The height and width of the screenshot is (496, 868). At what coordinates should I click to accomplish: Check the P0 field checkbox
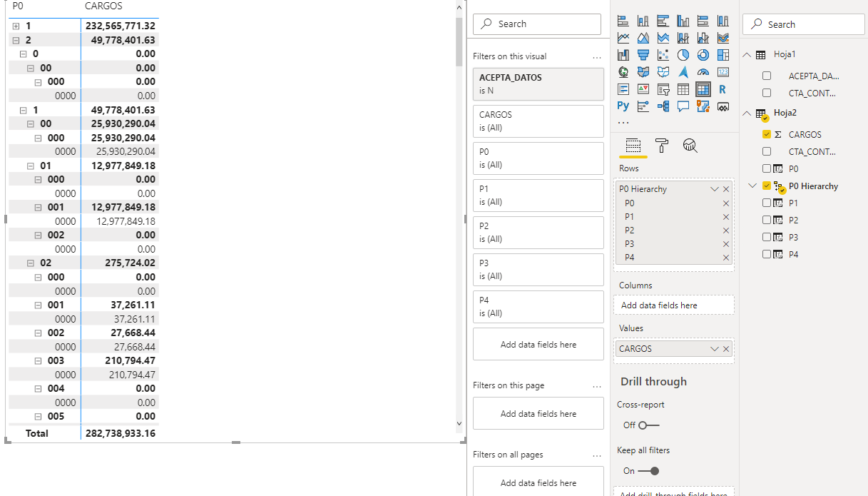[x=767, y=168]
